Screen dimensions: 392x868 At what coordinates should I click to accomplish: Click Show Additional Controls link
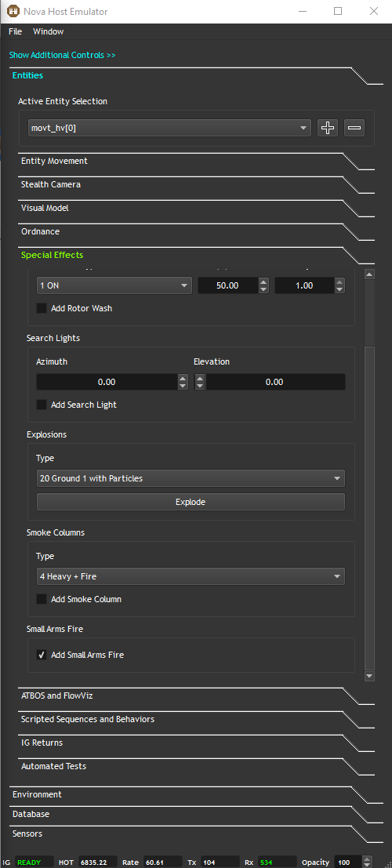[62, 55]
